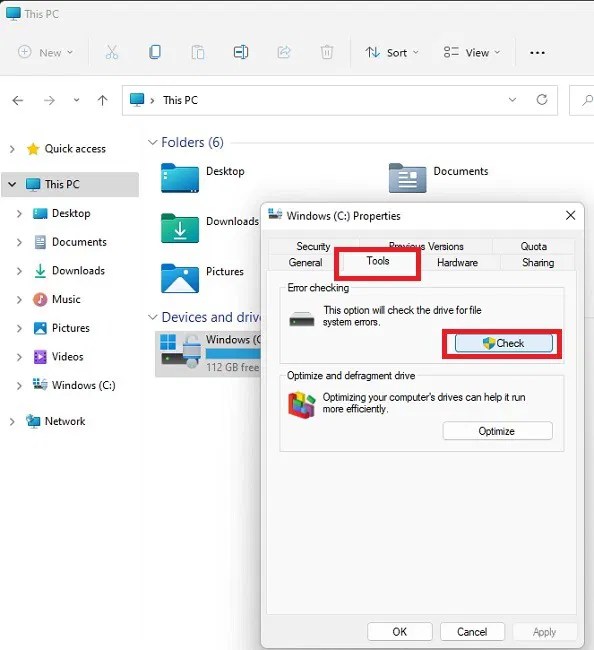Open the View dropdown
The width and height of the screenshot is (594, 650).
(472, 53)
